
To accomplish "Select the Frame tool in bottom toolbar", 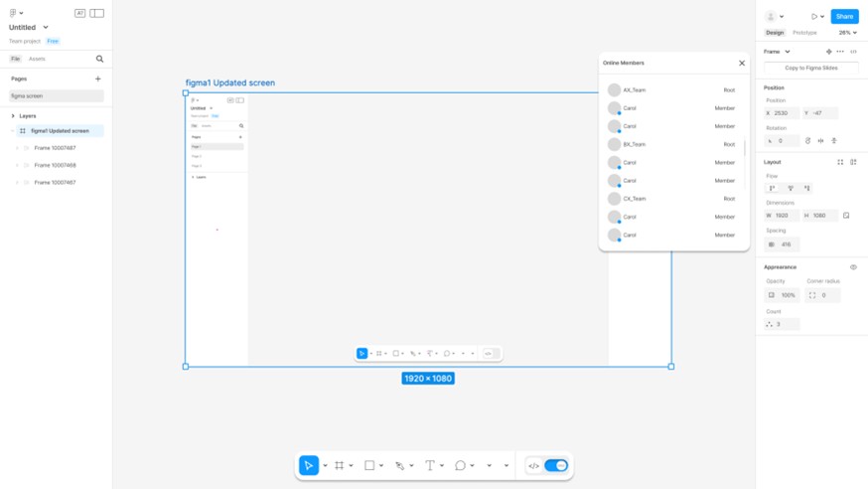I will (340, 466).
